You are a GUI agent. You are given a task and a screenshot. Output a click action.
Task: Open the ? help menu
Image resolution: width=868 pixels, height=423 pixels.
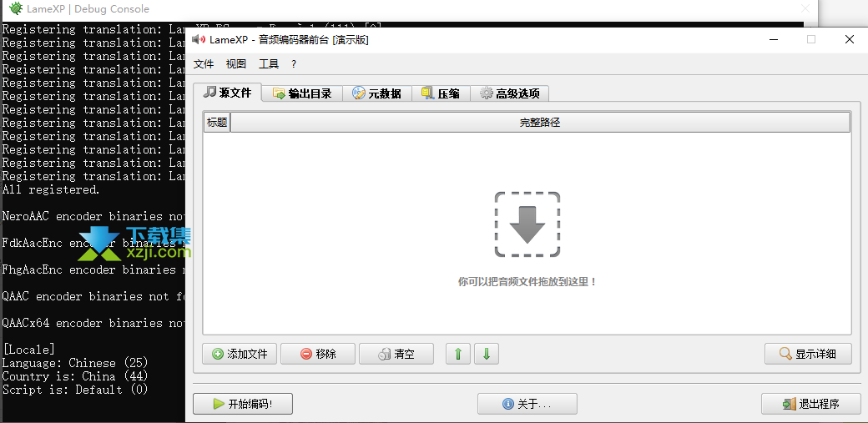(x=294, y=64)
